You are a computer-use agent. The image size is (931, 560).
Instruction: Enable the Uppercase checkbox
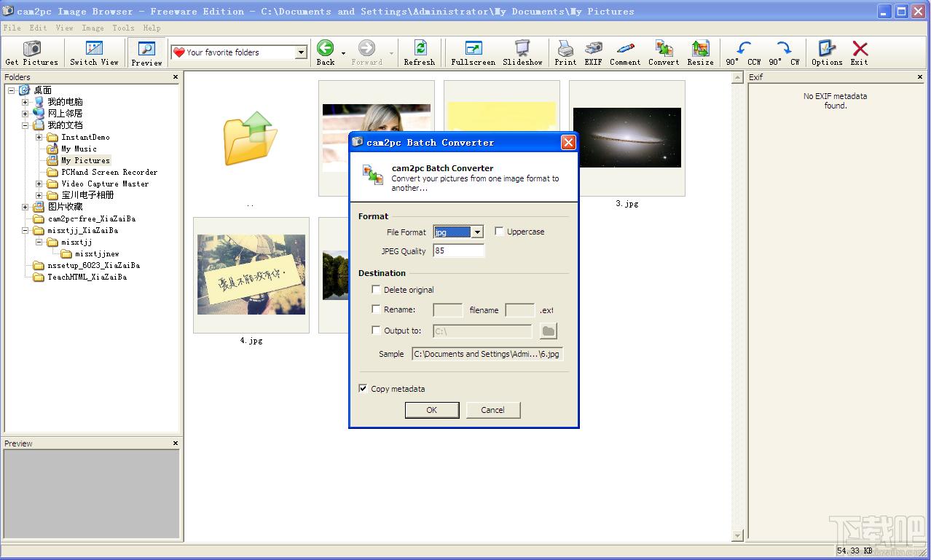[499, 231]
